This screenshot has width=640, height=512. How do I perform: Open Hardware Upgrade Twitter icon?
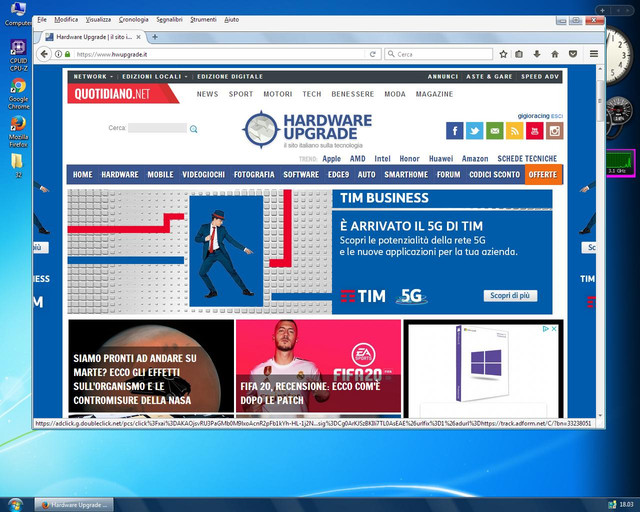(474, 131)
